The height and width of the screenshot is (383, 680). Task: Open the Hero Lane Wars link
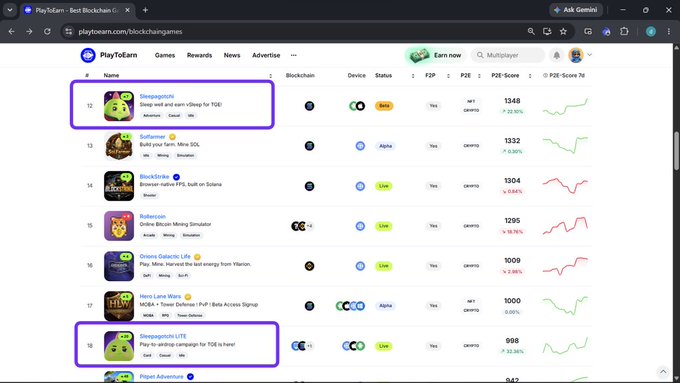tap(160, 296)
